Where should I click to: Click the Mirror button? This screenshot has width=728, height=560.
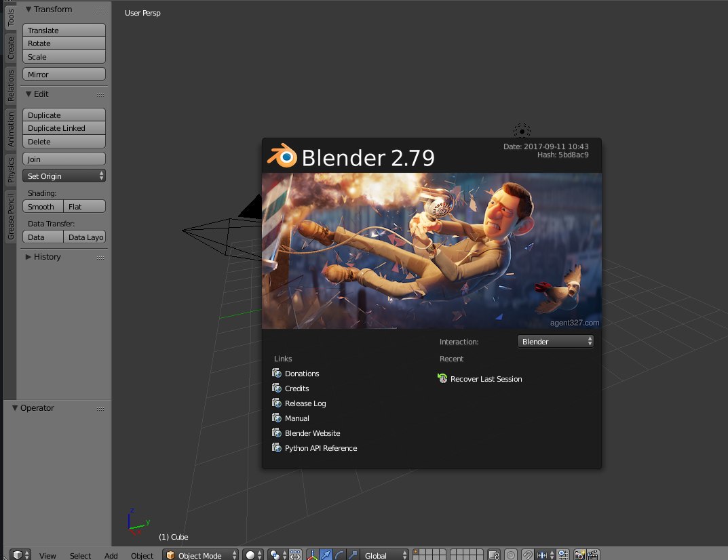coord(64,74)
